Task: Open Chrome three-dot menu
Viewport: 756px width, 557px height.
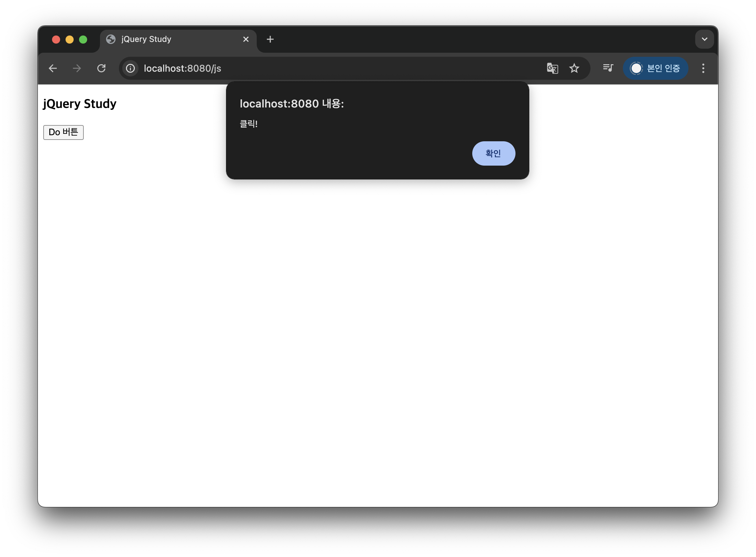Action: [x=703, y=69]
